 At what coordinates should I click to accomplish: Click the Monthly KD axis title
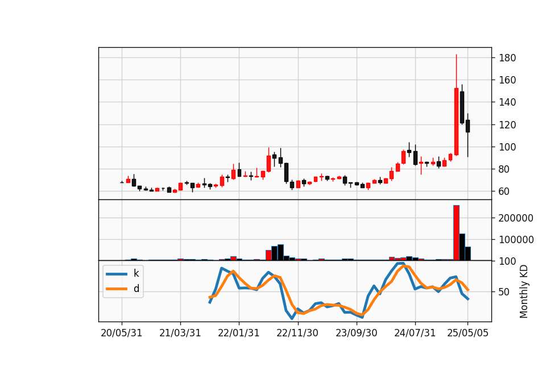click(524, 291)
